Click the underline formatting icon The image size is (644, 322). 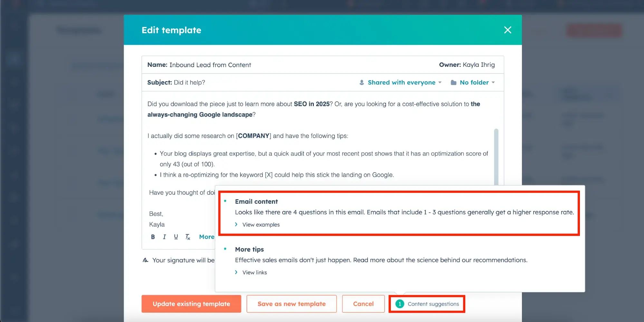point(176,237)
